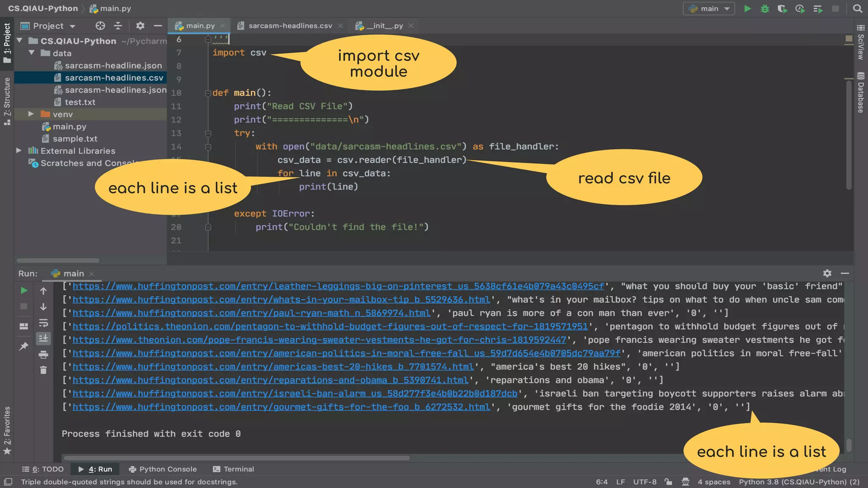Select test.txt in project tree

point(80,102)
